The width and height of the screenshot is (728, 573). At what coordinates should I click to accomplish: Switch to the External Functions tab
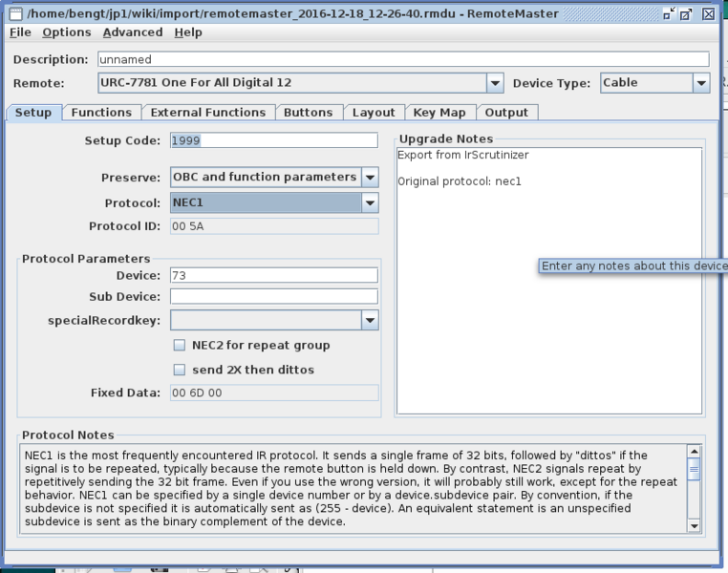coord(207,113)
